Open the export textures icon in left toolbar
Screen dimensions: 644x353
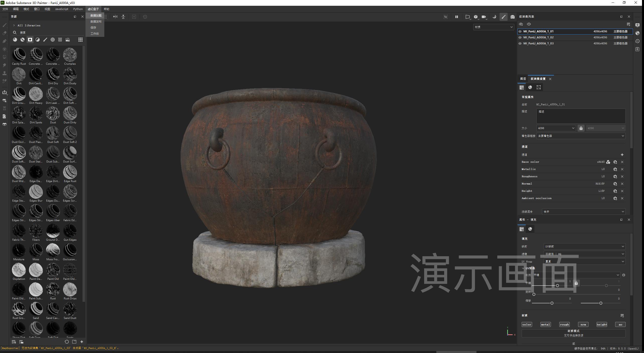tap(5, 92)
